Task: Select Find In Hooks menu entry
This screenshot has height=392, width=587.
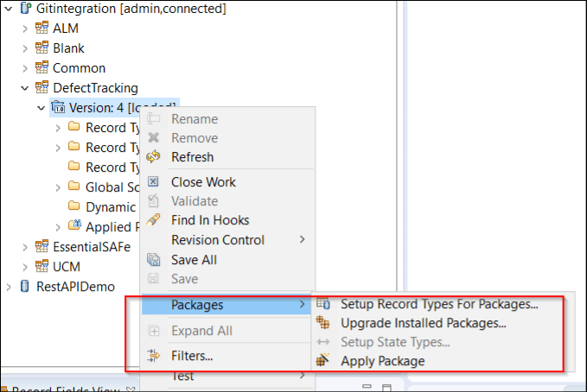Action: (x=210, y=220)
